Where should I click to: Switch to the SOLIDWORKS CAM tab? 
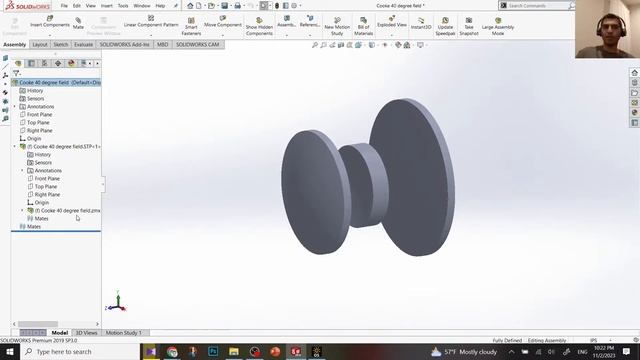[x=198, y=44]
